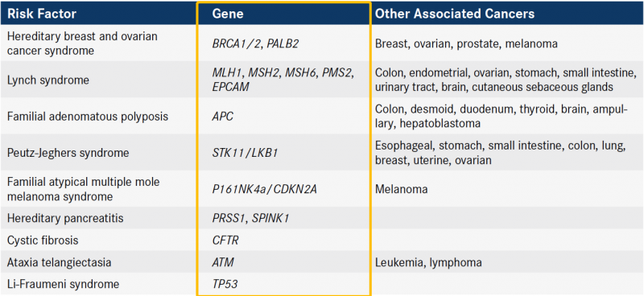Select the Leukemia, lymphoma cancers cell
Image resolution: width=644 pixels, height=296 pixels.
(x=428, y=262)
